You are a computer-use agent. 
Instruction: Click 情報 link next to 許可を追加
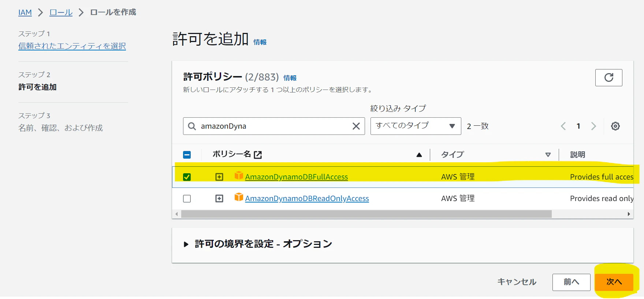tap(260, 42)
